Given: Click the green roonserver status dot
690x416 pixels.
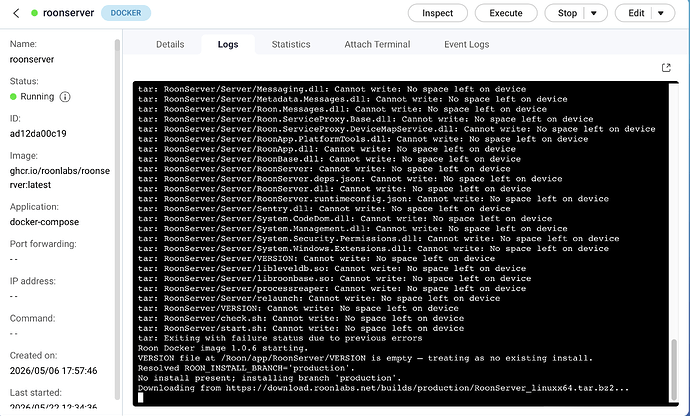Looking at the screenshot, I should click(34, 13).
